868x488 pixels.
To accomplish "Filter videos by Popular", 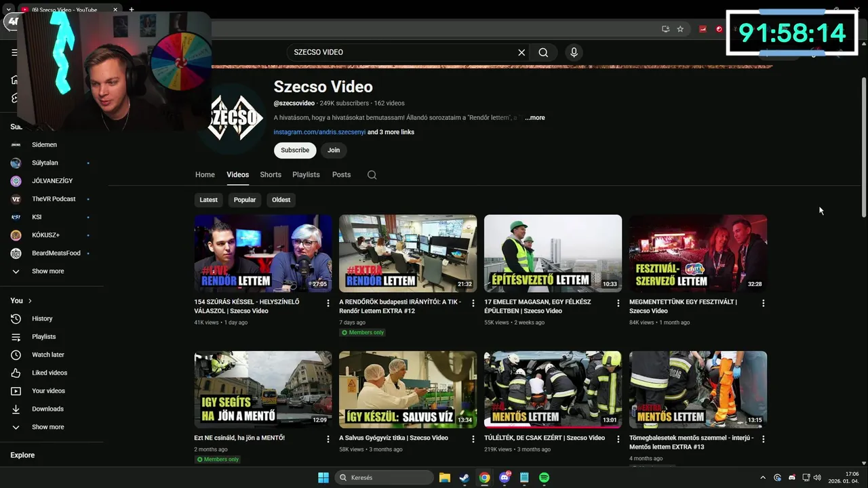I will tap(245, 200).
